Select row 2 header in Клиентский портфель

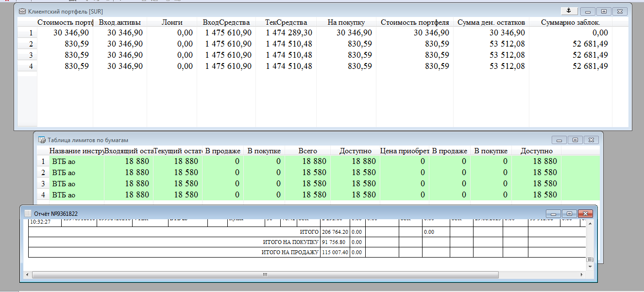pos(28,44)
